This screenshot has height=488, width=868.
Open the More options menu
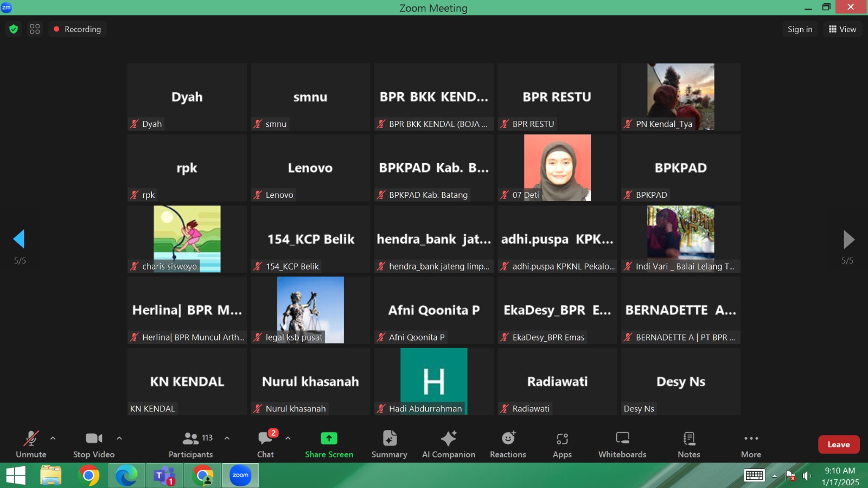pos(751,444)
